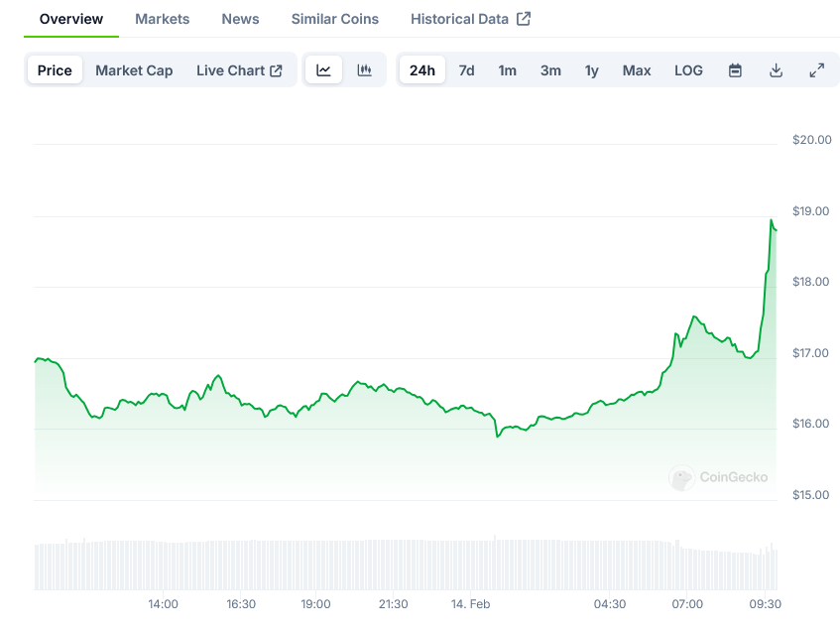The image size is (840, 632).
Task: Click the price peak near $19.00
Action: coord(772,220)
